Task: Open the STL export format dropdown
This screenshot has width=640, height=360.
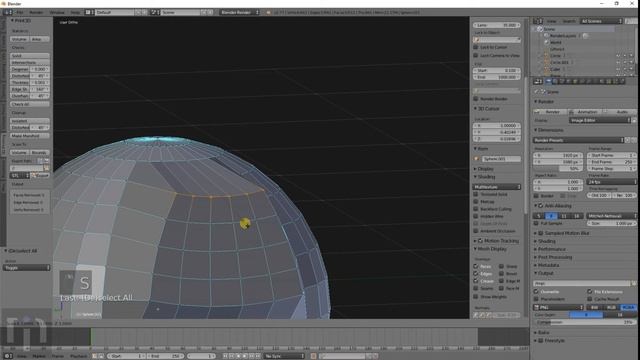Action: click(x=20, y=175)
